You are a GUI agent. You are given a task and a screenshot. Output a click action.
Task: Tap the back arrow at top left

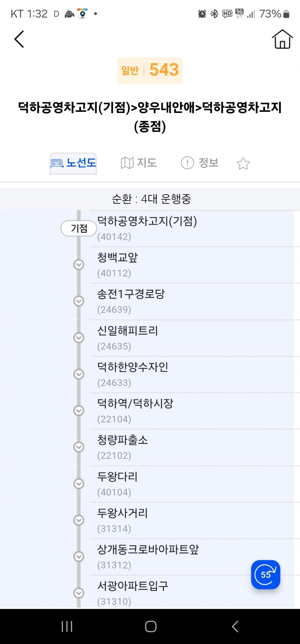click(19, 39)
